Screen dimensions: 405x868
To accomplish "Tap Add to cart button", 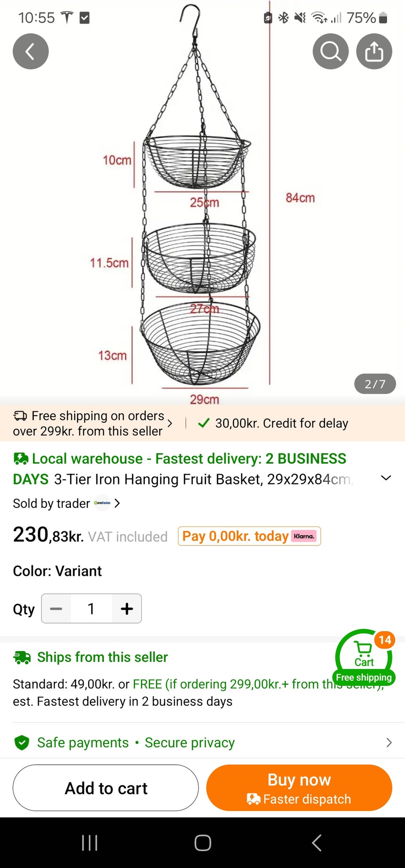I will coord(105,788).
